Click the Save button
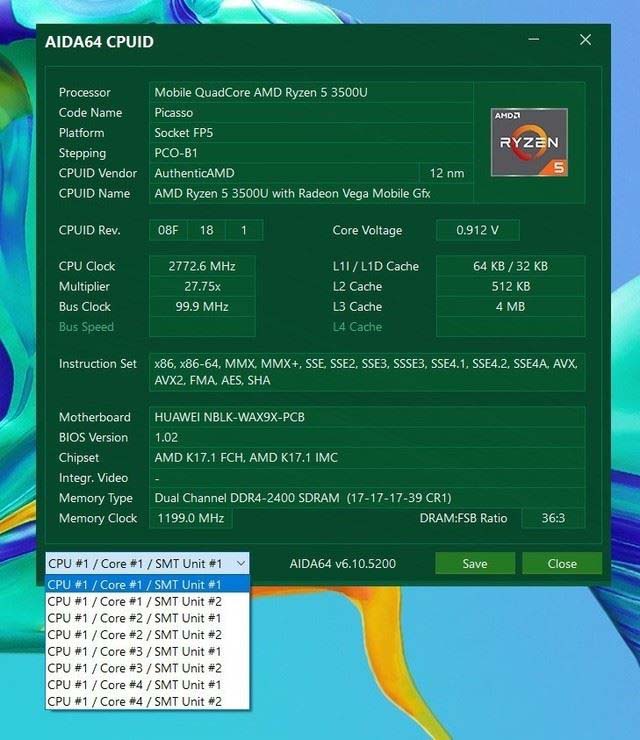 pos(475,563)
